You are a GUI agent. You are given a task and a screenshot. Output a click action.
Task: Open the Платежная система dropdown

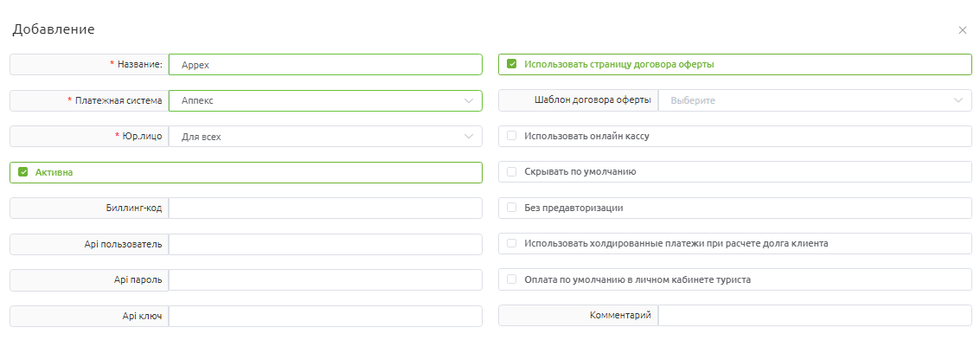325,100
